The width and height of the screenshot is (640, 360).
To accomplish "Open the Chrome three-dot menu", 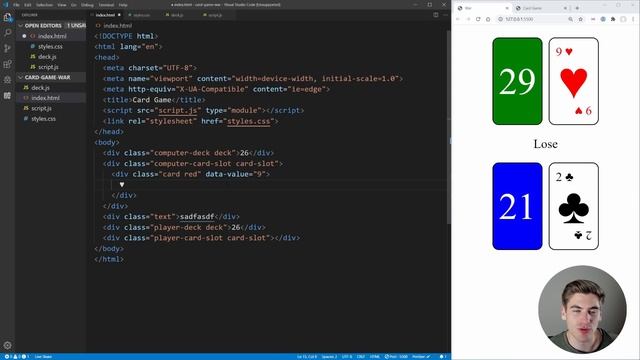I will pos(633,19).
